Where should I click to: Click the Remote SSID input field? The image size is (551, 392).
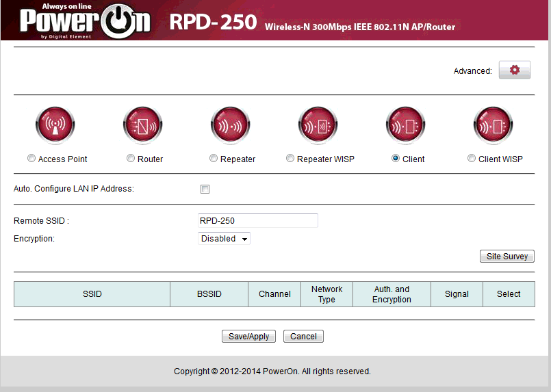258,220
